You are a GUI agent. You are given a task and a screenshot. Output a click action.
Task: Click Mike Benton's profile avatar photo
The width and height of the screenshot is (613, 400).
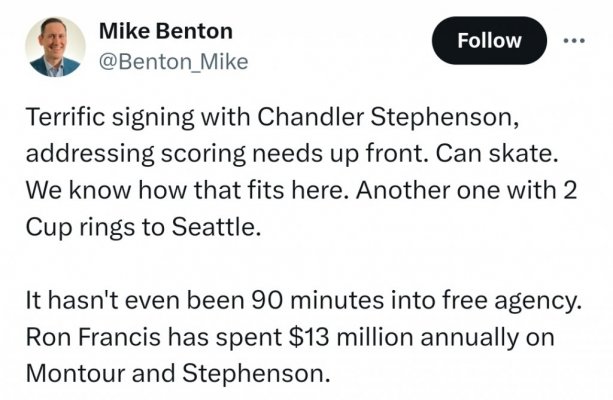[55, 47]
